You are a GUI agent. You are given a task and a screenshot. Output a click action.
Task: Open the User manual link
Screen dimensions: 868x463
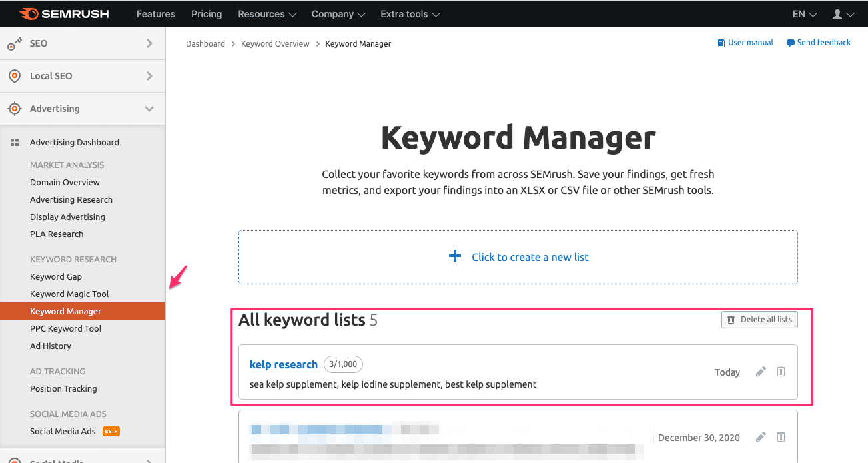[x=751, y=43]
